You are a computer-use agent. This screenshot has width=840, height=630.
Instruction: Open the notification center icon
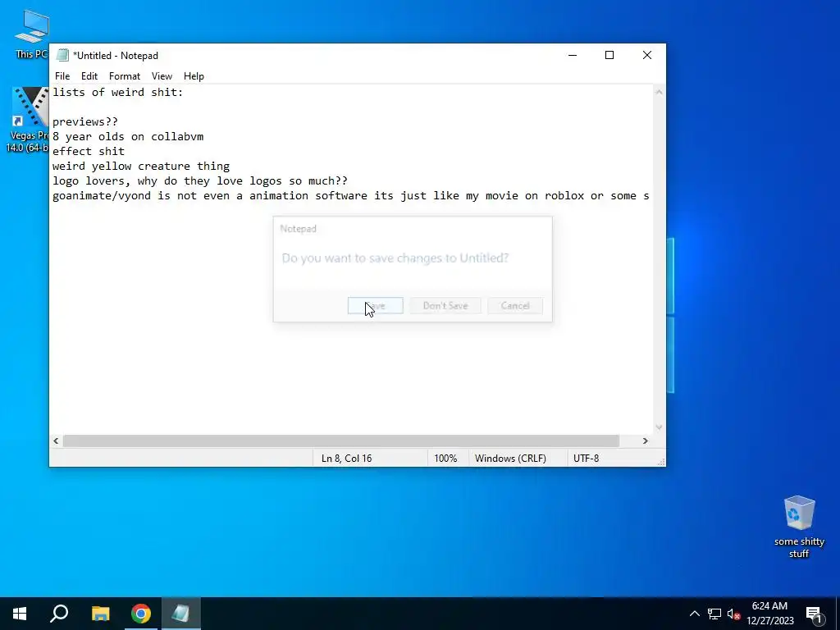pos(814,614)
